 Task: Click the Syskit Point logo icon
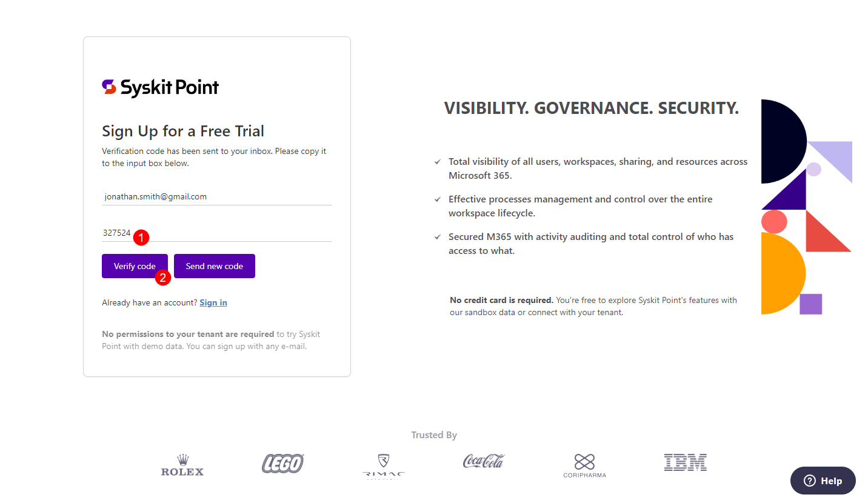(x=108, y=87)
